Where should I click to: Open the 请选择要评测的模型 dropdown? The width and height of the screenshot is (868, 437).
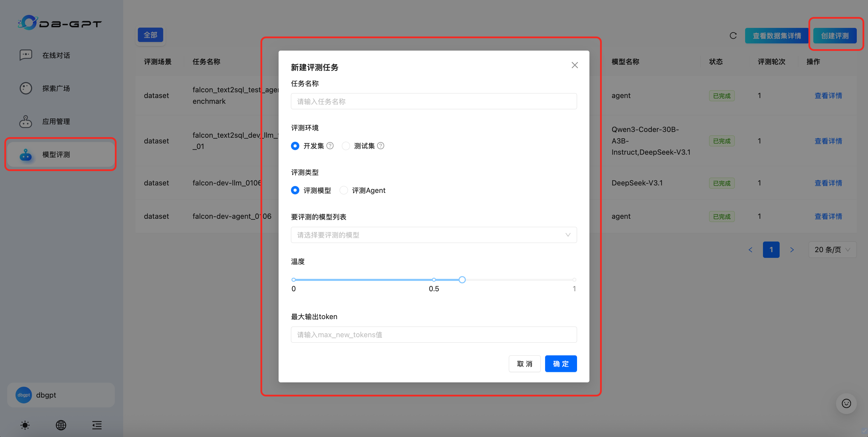[x=433, y=235]
